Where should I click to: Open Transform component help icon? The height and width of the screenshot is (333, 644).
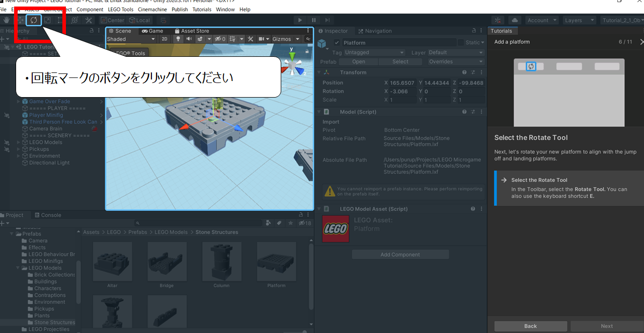464,72
